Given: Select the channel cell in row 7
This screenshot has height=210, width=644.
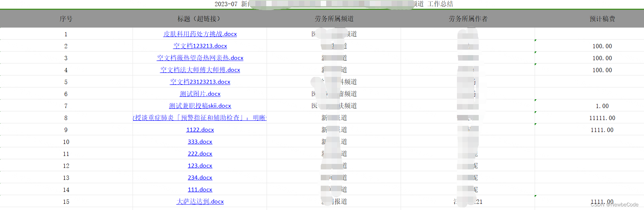Looking at the screenshot, I should pyautogui.click(x=334, y=106).
